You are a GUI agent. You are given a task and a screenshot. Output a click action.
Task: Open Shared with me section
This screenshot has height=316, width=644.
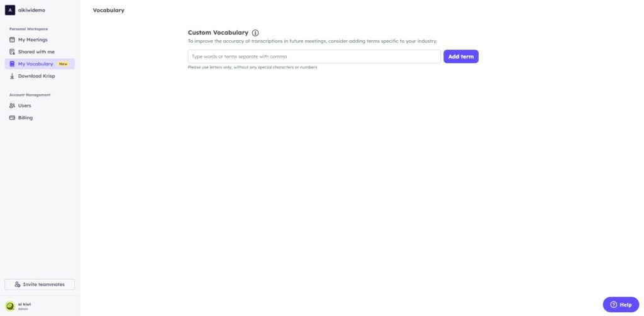40,52
